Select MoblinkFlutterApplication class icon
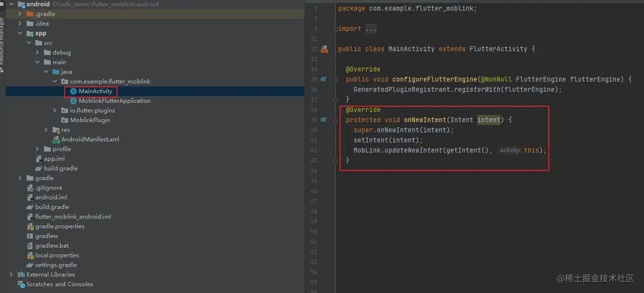 (73, 101)
